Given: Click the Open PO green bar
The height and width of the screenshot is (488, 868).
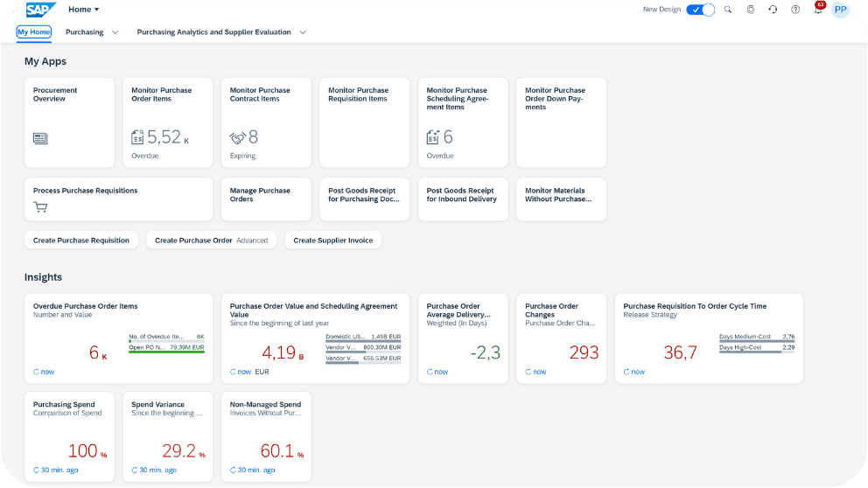Looking at the screenshot, I should coord(166,352).
